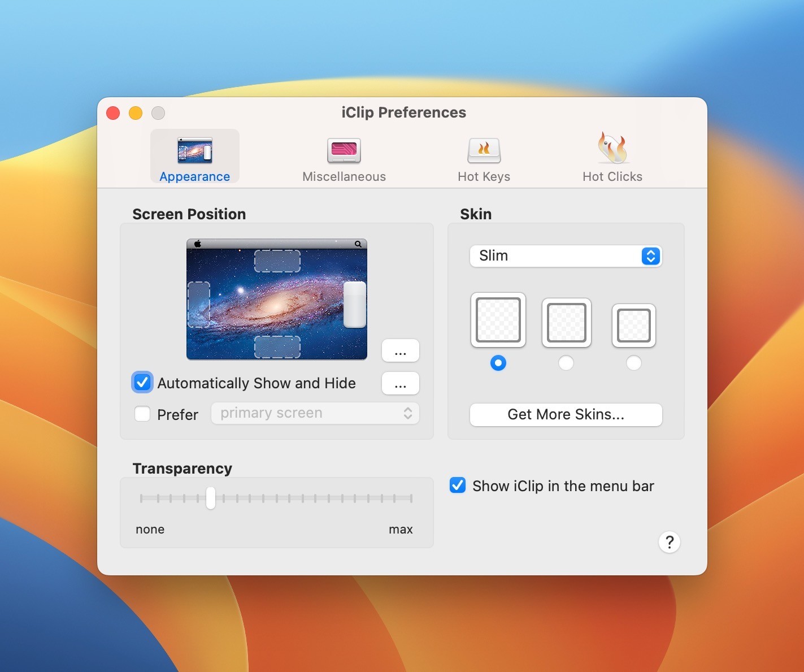Toggle Automatically Show and Hide checkbox

[x=142, y=383]
